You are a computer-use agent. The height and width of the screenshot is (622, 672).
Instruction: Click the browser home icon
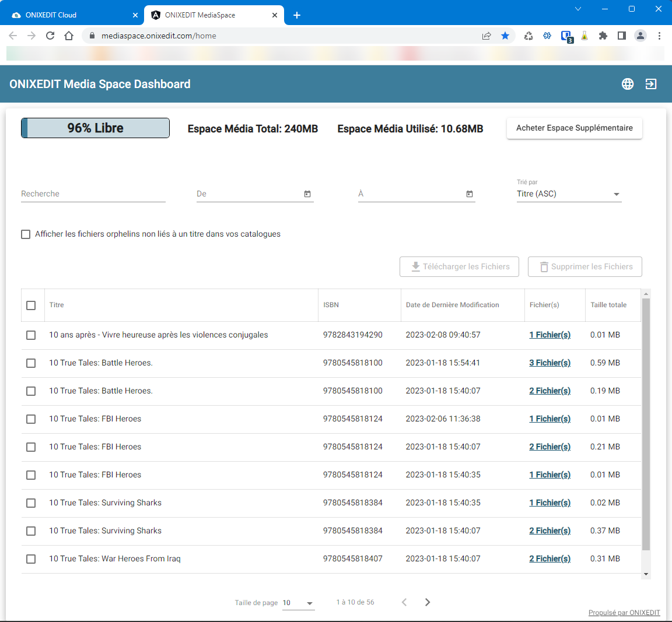click(69, 36)
